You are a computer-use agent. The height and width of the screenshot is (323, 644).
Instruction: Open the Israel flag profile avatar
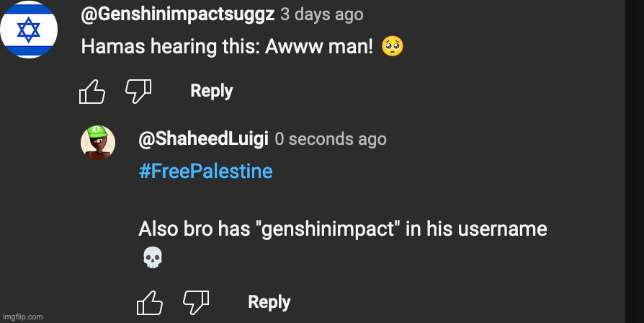29,30
